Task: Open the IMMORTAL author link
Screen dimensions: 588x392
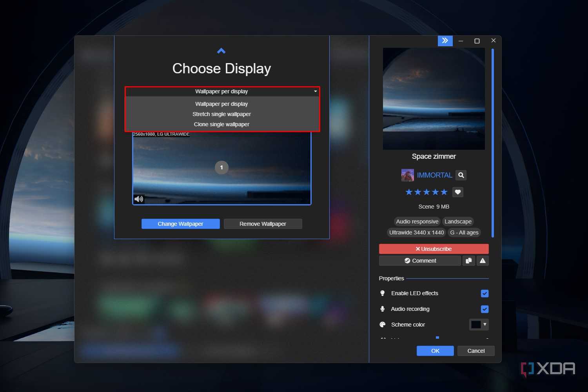Action: click(x=434, y=175)
